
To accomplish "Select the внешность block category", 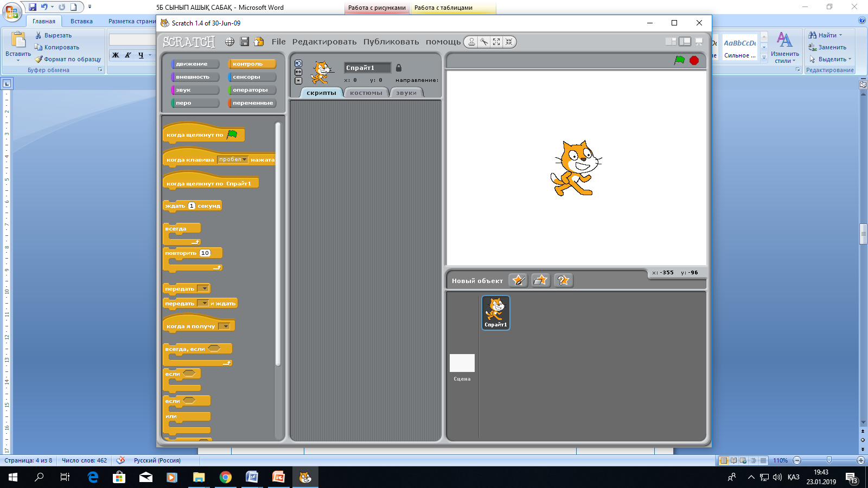I will tap(195, 77).
